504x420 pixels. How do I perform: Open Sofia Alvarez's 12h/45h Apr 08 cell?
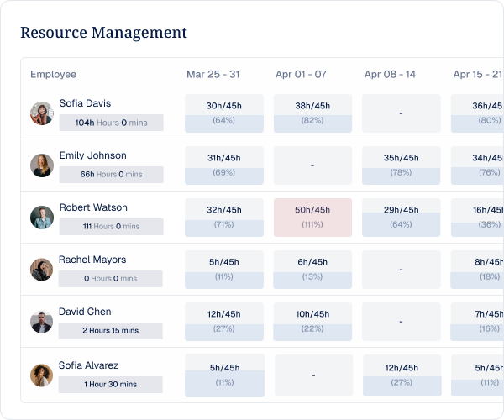pyautogui.click(x=402, y=375)
